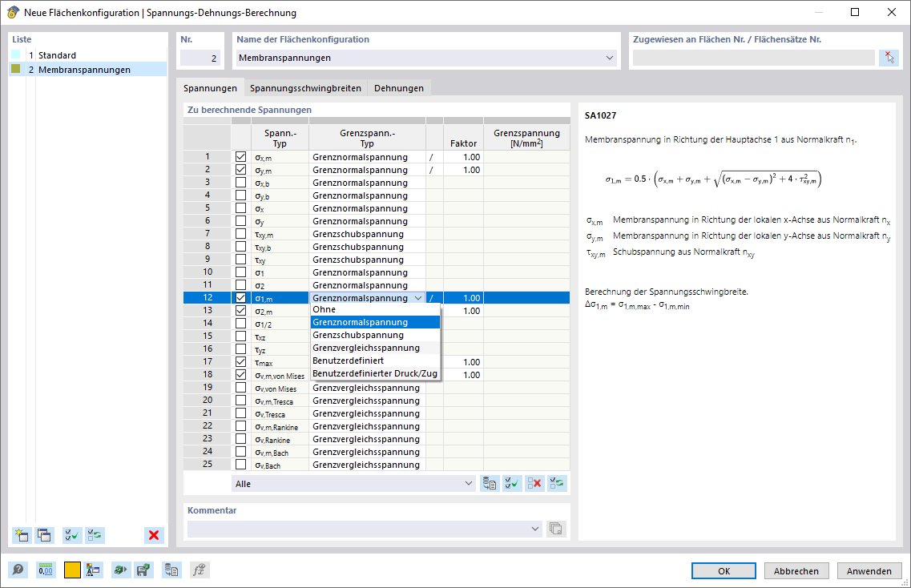Select row number 20 header (σv,m,Tresca)
The image size is (911, 588).
coord(208,401)
